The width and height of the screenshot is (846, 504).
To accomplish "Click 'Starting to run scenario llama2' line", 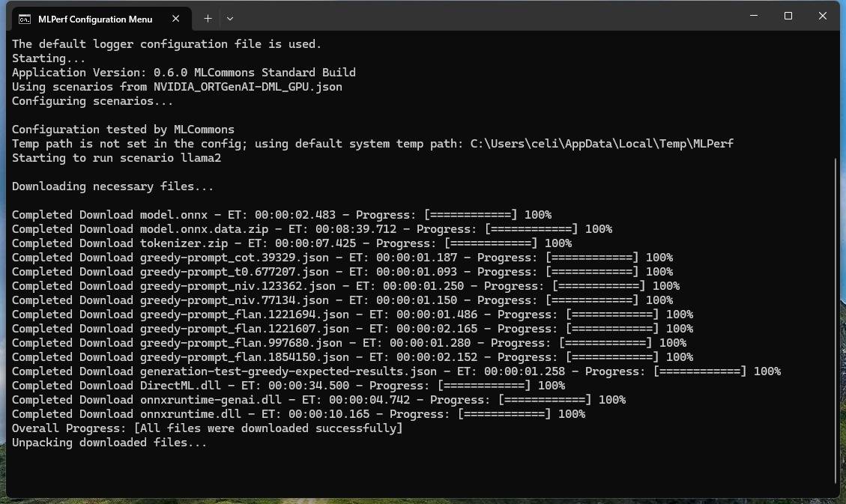I will (x=116, y=158).
